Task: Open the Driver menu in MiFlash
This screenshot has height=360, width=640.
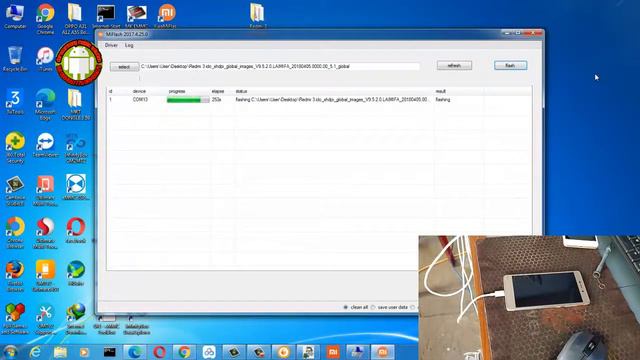Action: [111, 45]
